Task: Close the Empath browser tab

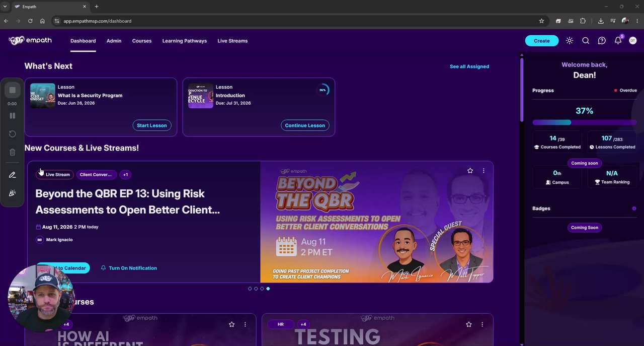Action: coord(84,7)
